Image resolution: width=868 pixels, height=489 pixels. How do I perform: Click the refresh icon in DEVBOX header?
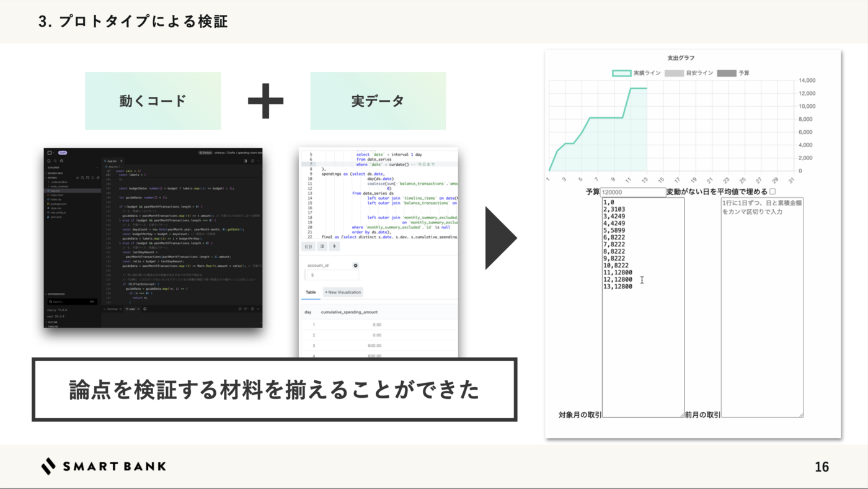(93, 178)
